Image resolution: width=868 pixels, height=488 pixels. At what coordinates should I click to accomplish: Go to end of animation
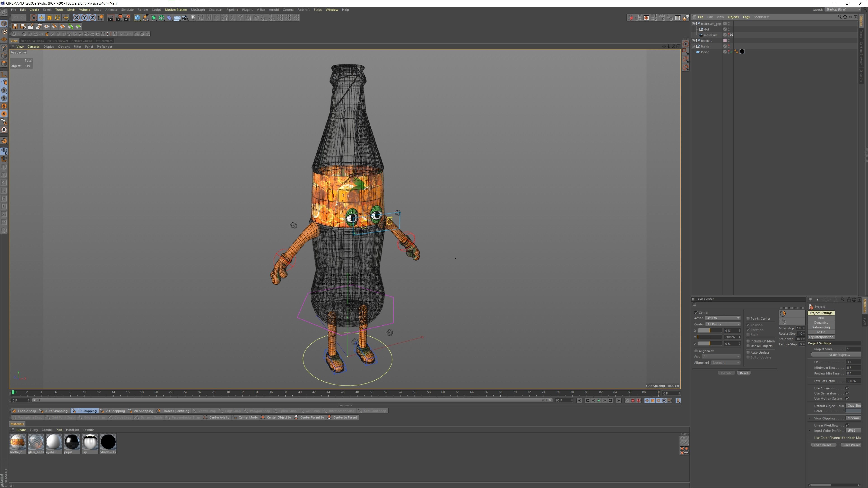619,400
